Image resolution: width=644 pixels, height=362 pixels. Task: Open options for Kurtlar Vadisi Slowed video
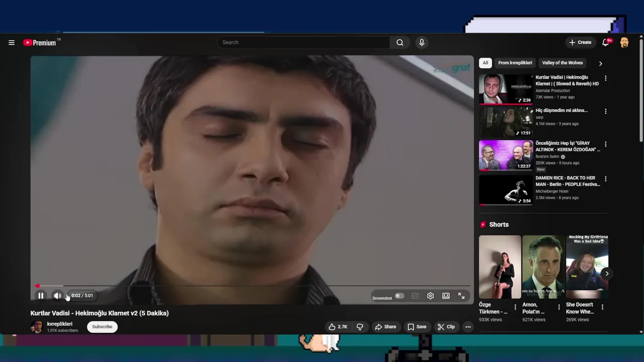(x=605, y=78)
